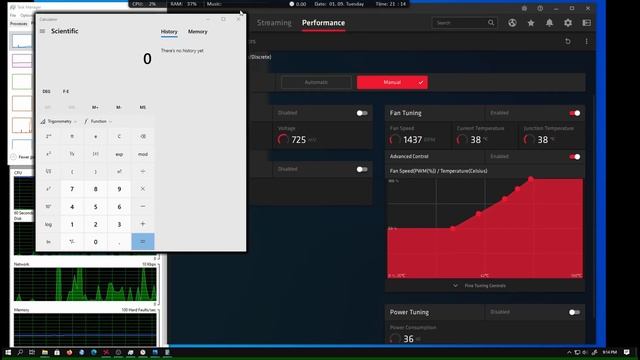Click the reset/undo arrow icon in Radeon tuning toolbar

(568, 41)
